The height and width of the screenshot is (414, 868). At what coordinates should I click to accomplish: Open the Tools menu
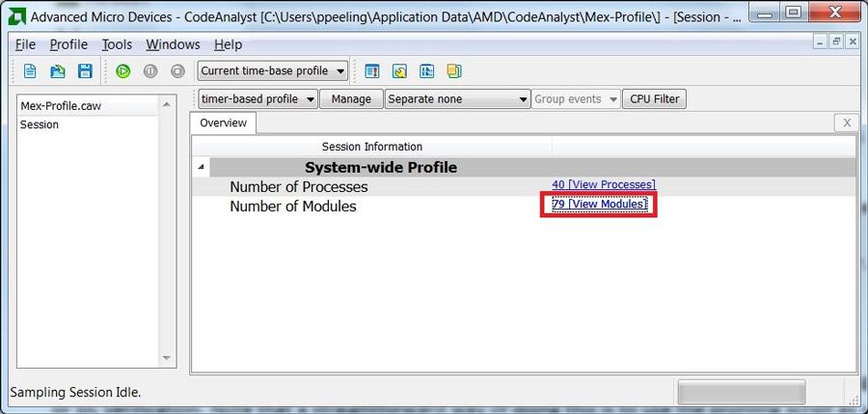point(117,44)
